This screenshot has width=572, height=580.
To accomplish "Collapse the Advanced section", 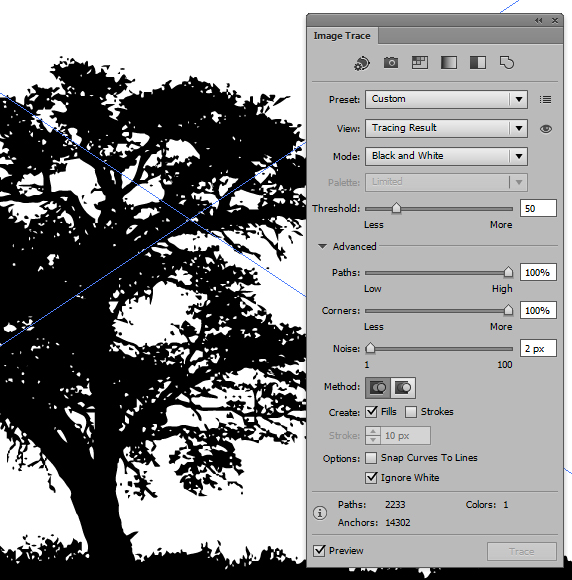I will tap(322, 246).
